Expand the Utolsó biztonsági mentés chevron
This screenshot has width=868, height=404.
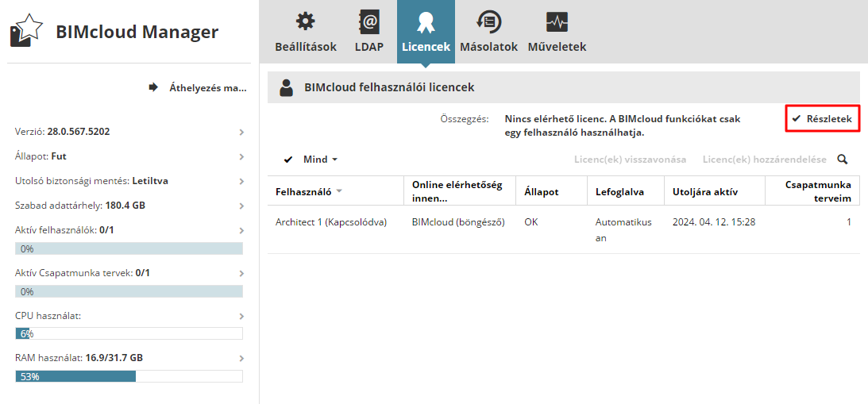tap(241, 181)
